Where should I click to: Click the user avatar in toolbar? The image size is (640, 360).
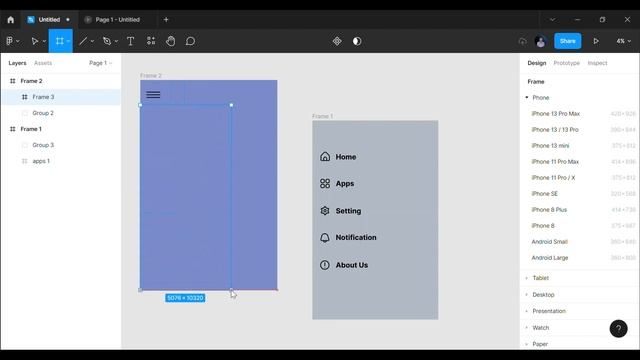click(x=541, y=41)
